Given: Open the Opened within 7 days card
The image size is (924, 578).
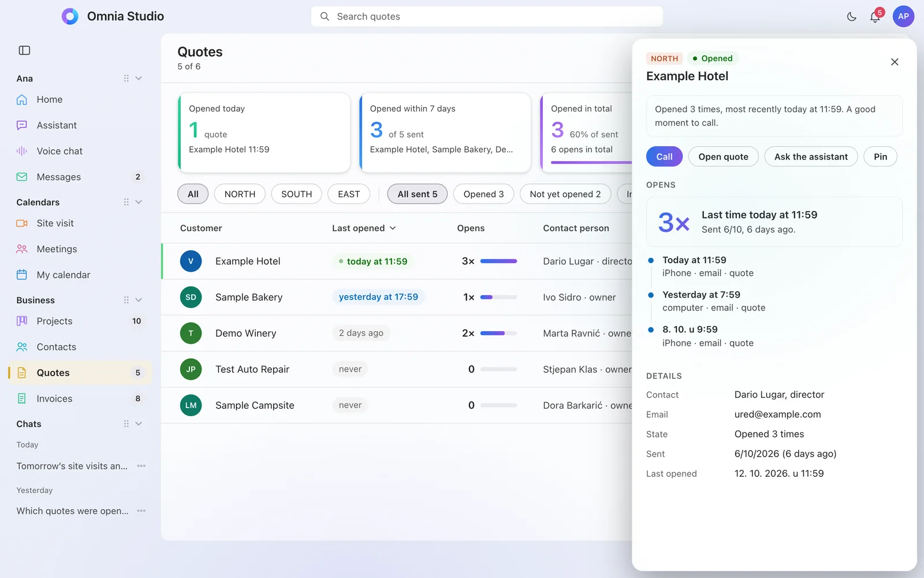Looking at the screenshot, I should (x=445, y=132).
